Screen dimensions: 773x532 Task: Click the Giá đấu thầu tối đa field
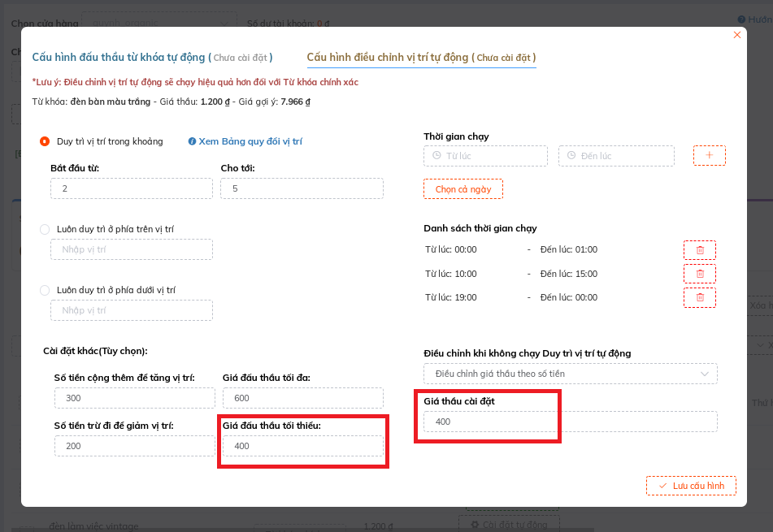(302, 398)
